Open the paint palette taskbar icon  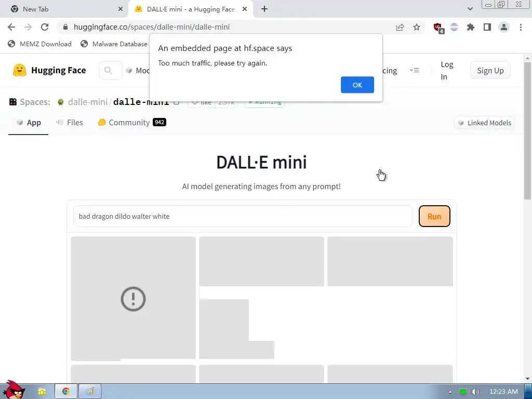tap(89, 392)
